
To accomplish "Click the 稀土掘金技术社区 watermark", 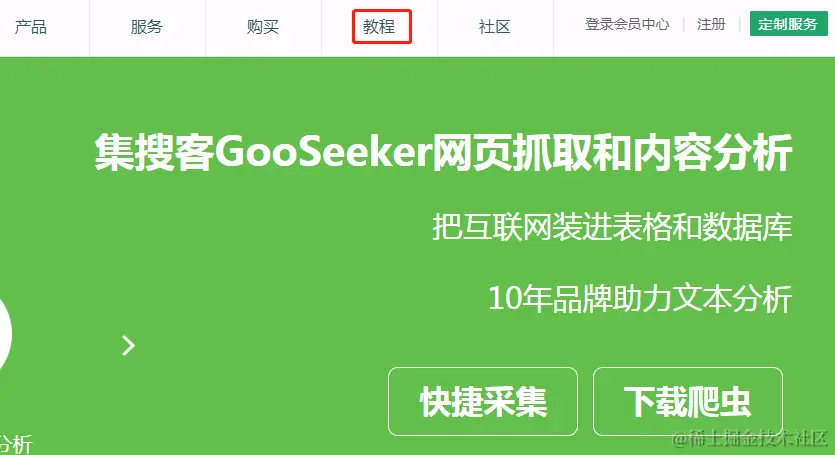I will tap(750, 439).
